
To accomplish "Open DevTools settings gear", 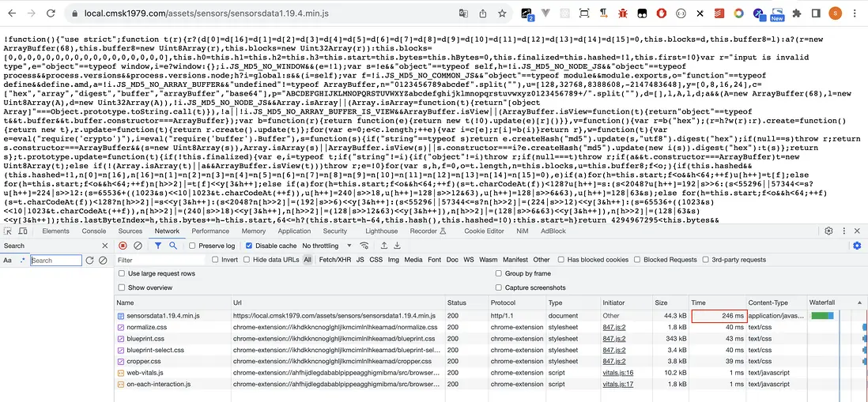I will 828,231.
